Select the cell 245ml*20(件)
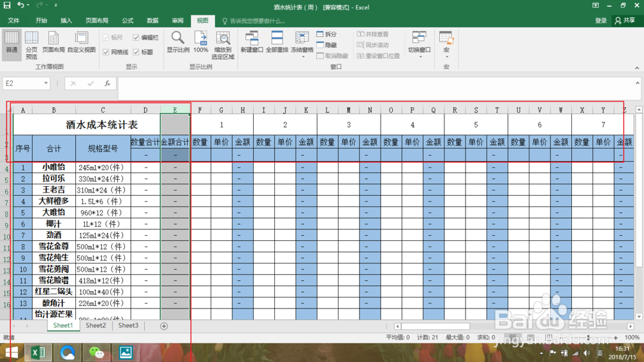644x362 pixels. (103, 167)
